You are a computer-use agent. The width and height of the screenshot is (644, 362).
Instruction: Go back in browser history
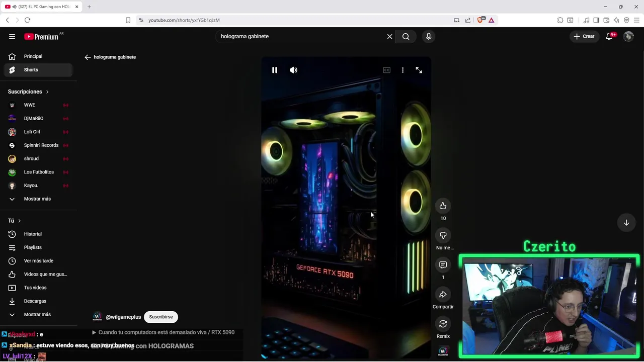pos(7,20)
